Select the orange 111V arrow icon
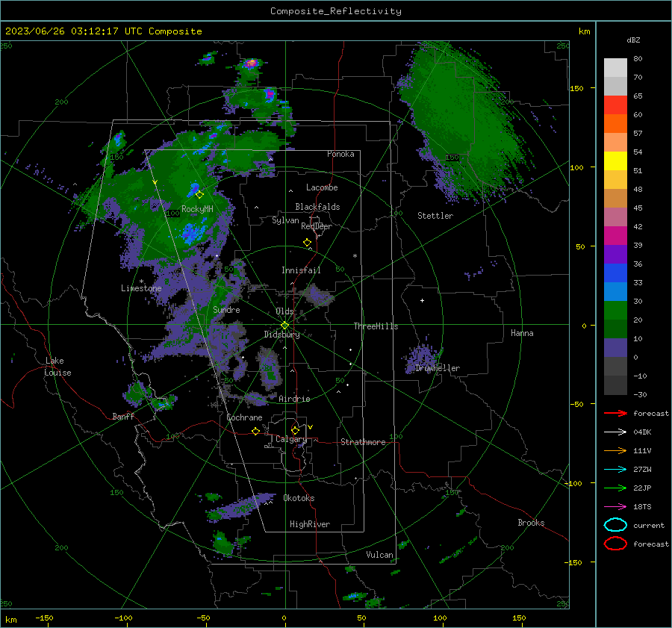The height and width of the screenshot is (628, 672). (x=615, y=450)
